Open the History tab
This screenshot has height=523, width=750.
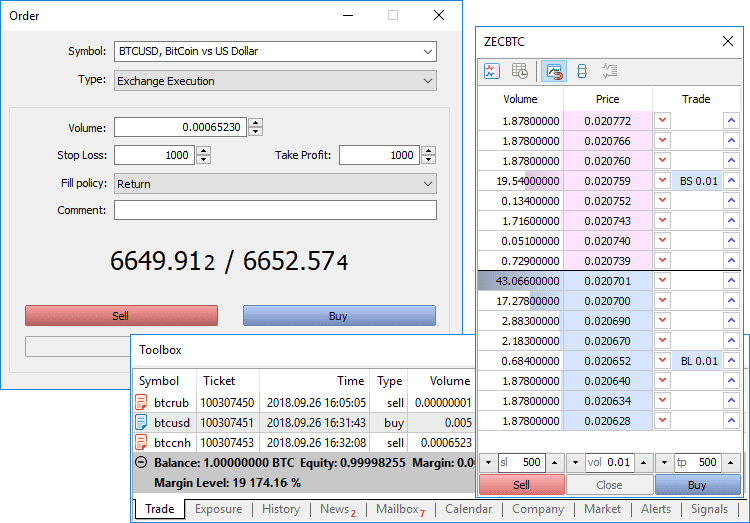tap(281, 509)
